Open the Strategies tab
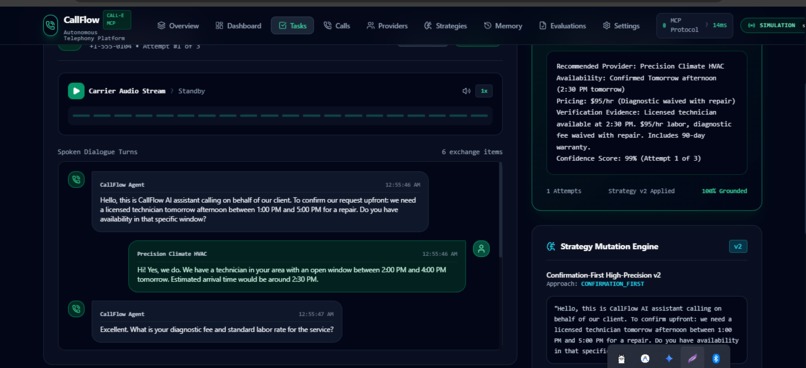 (x=445, y=26)
